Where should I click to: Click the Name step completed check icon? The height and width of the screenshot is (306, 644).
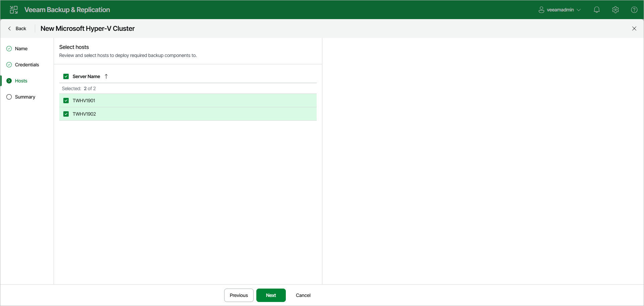pos(9,49)
